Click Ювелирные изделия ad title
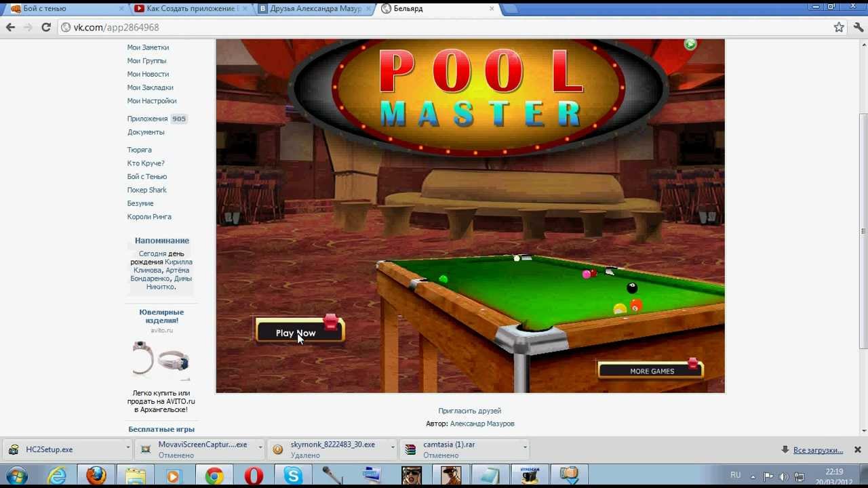The image size is (868, 488). pos(161,316)
